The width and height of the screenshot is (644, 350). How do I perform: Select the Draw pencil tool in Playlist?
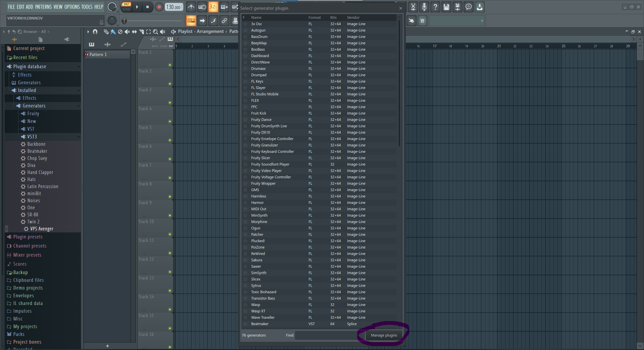click(x=106, y=32)
